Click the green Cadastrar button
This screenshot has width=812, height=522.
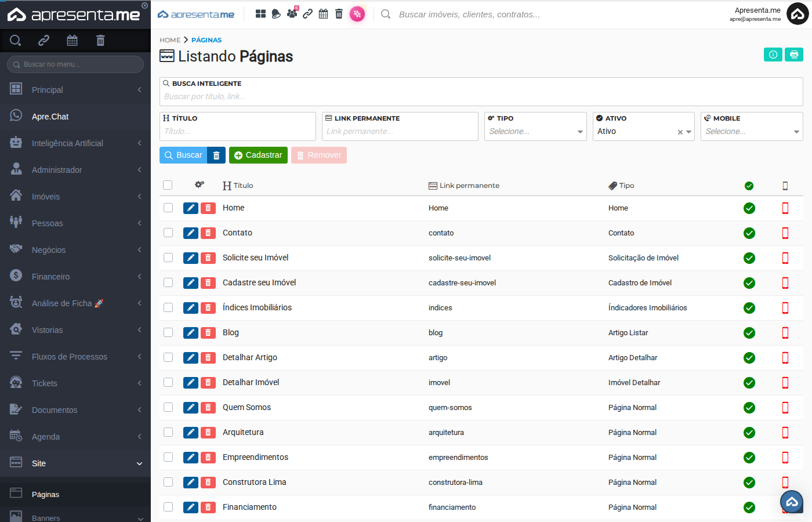(258, 155)
